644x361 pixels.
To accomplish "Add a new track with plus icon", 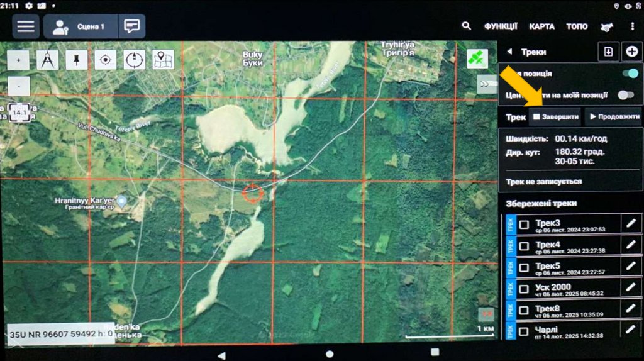I will pyautogui.click(x=632, y=52).
